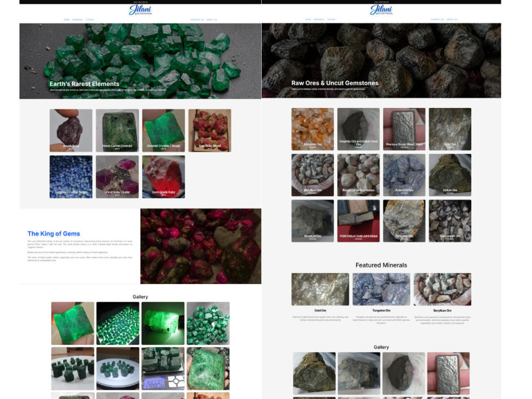The image size is (532, 399).
Task: Open left gallery photo of loose emerald pile
Action: coord(208,323)
